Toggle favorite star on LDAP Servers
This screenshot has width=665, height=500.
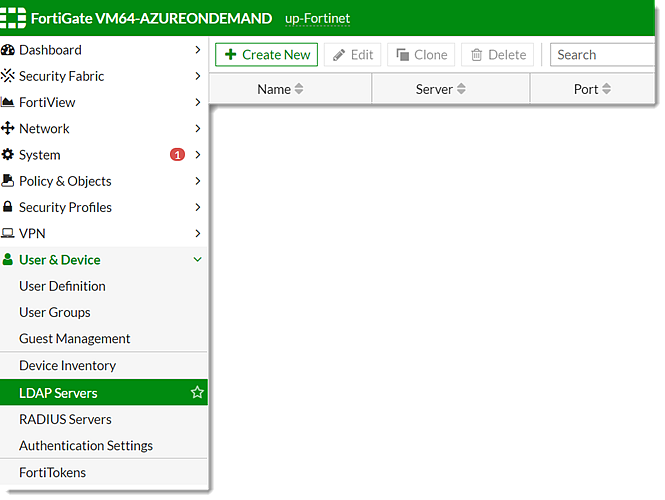click(x=197, y=393)
